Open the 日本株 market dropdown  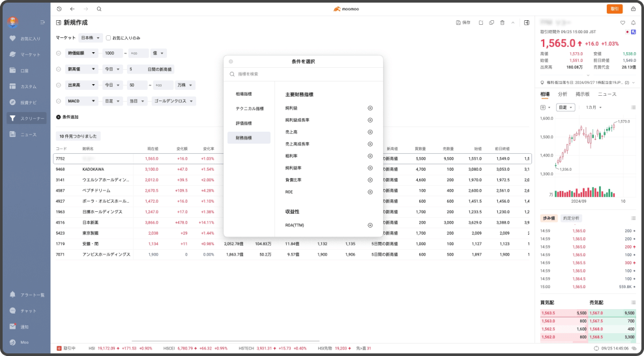[91, 38]
